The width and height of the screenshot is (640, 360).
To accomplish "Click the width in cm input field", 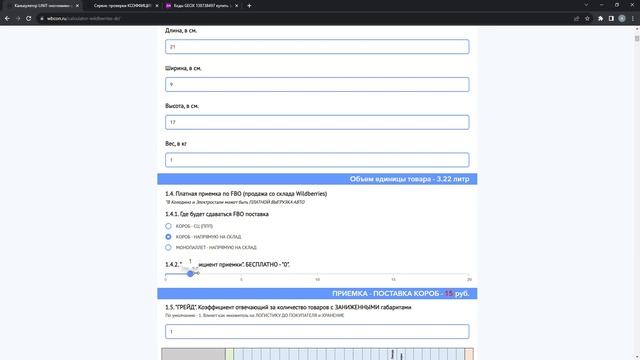I will tap(317, 84).
